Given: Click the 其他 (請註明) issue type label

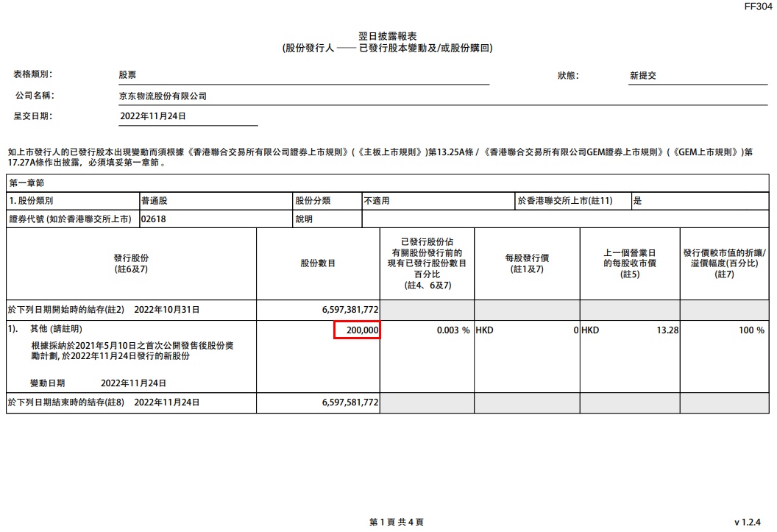Looking at the screenshot, I should (57, 329).
